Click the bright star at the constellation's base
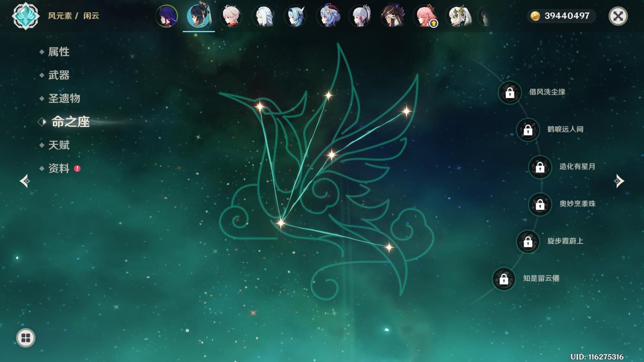This screenshot has width=644, height=362. point(281,223)
